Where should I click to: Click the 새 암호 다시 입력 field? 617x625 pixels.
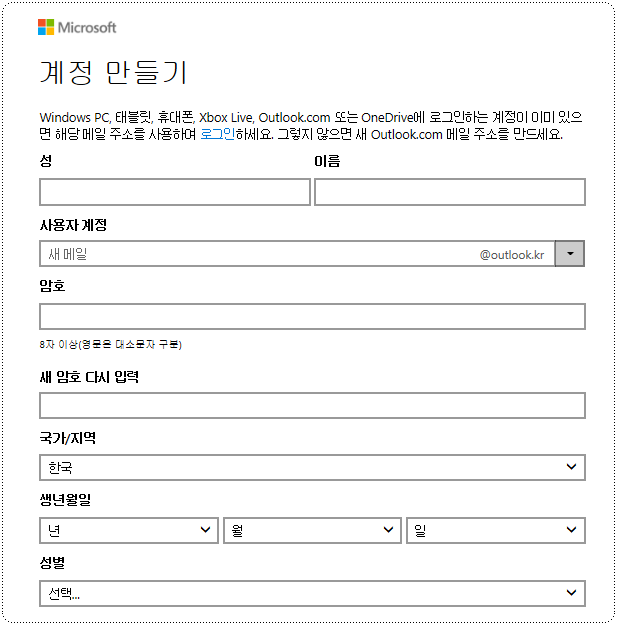click(312, 405)
